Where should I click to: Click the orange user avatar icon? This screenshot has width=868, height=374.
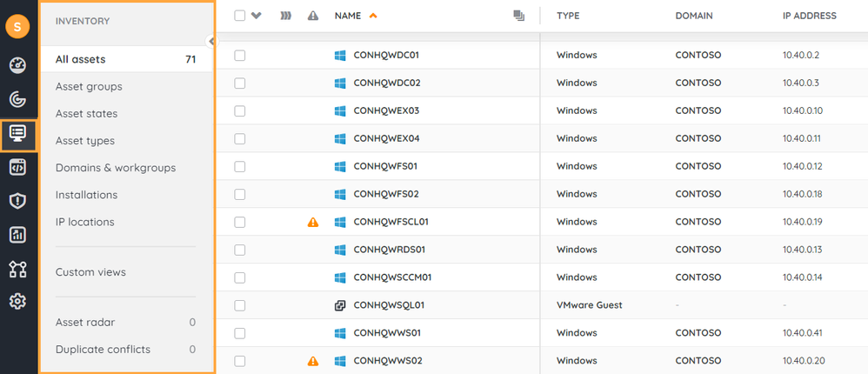(x=17, y=27)
